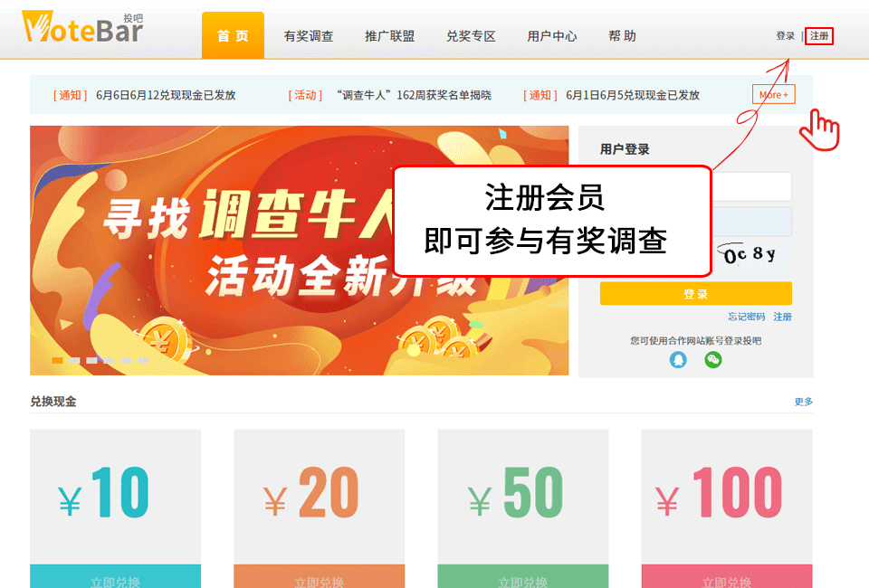
Task: Log in with WeChat account icon
Action: click(x=712, y=360)
